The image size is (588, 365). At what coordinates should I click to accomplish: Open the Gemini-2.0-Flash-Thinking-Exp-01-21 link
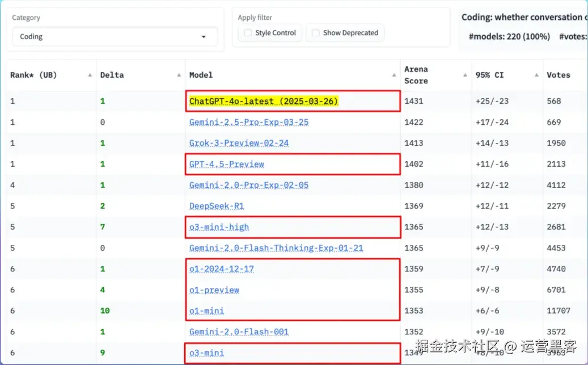click(x=276, y=248)
